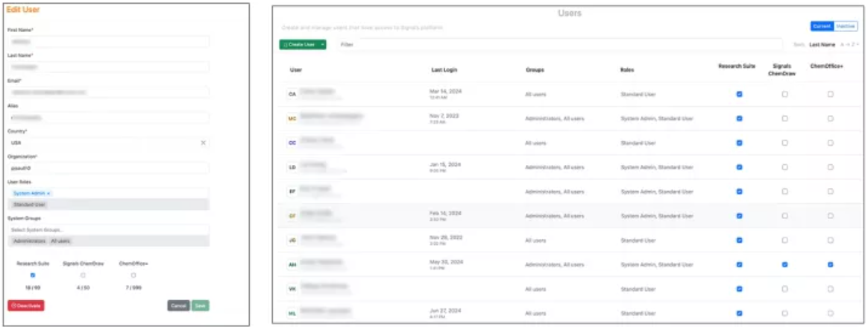Click the users Filter input field

559,45
